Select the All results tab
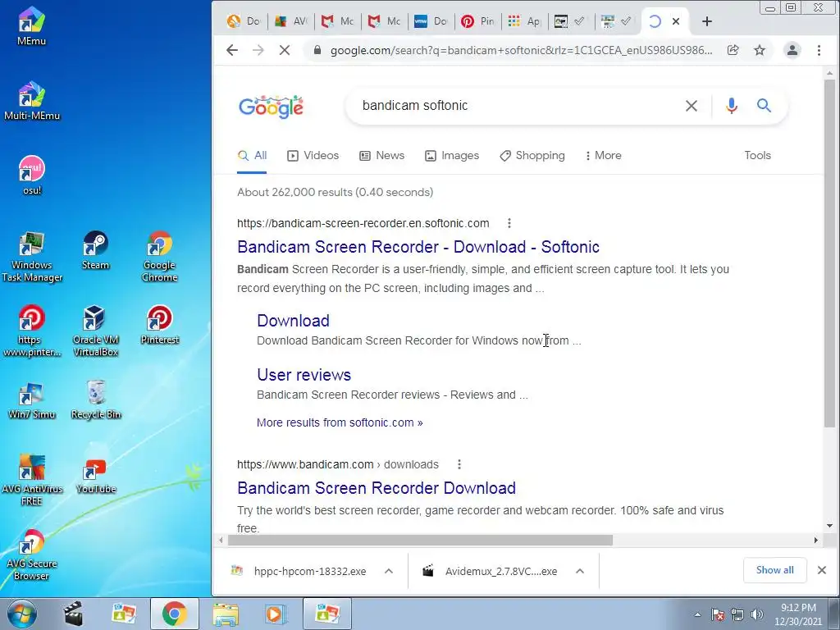Image resolution: width=840 pixels, height=630 pixels. [252, 155]
